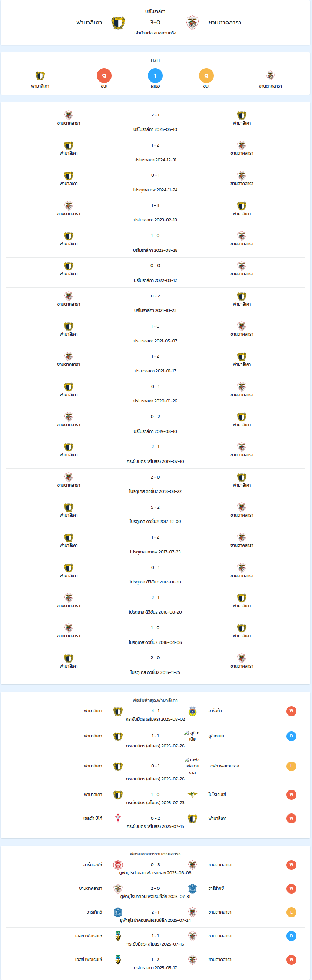Click the 3-0 score in the header
312x980 pixels.
coord(155,23)
